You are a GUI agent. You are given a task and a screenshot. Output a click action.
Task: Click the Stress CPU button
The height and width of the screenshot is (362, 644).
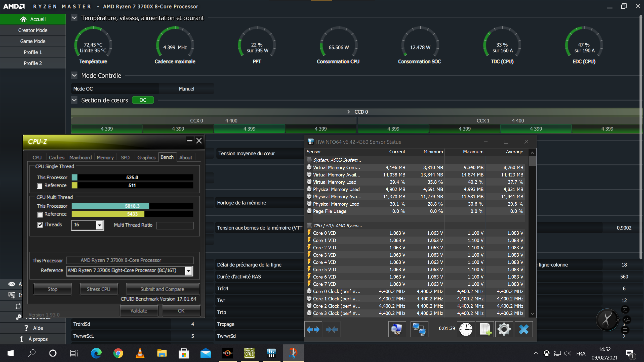point(98,289)
